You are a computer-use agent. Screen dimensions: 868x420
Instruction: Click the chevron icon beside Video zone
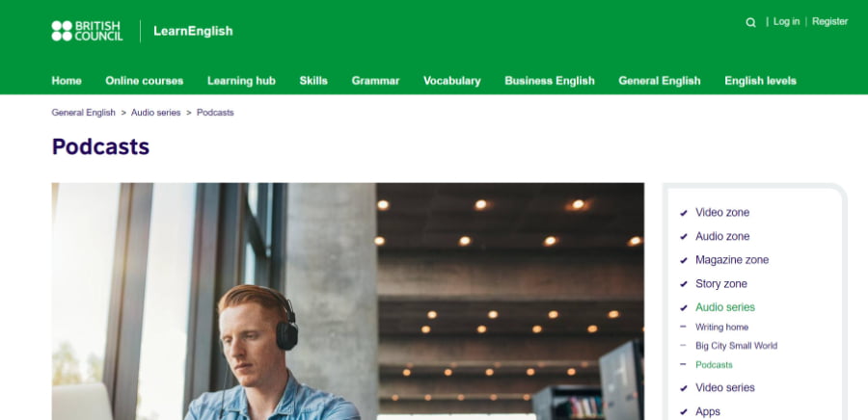pyautogui.click(x=683, y=213)
